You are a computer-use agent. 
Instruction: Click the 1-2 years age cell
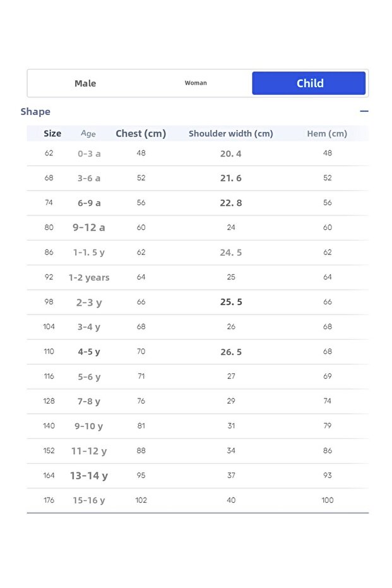(89, 277)
